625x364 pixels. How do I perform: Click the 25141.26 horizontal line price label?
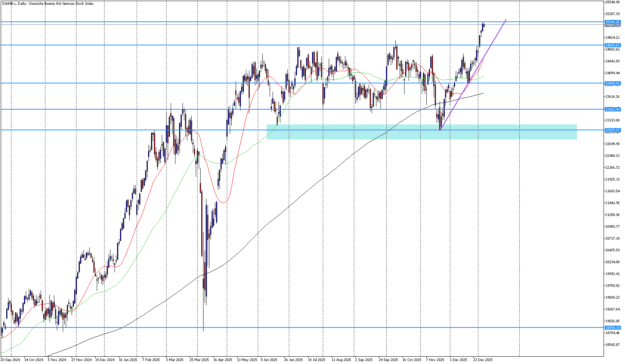[x=612, y=22]
